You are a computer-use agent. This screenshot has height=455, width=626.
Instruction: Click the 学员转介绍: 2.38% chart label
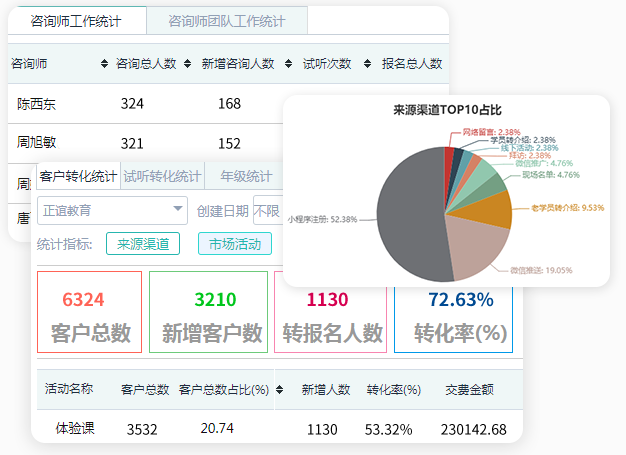523,140
